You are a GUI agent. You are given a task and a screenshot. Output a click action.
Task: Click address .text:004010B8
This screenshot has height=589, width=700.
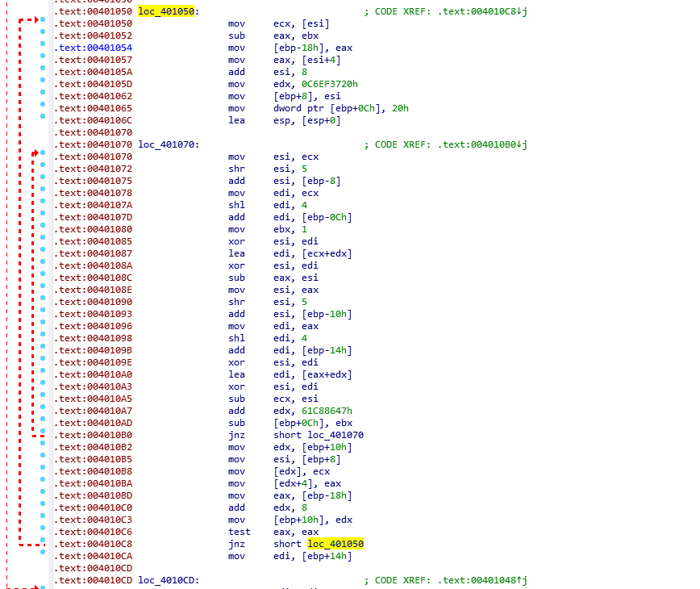[x=93, y=471]
